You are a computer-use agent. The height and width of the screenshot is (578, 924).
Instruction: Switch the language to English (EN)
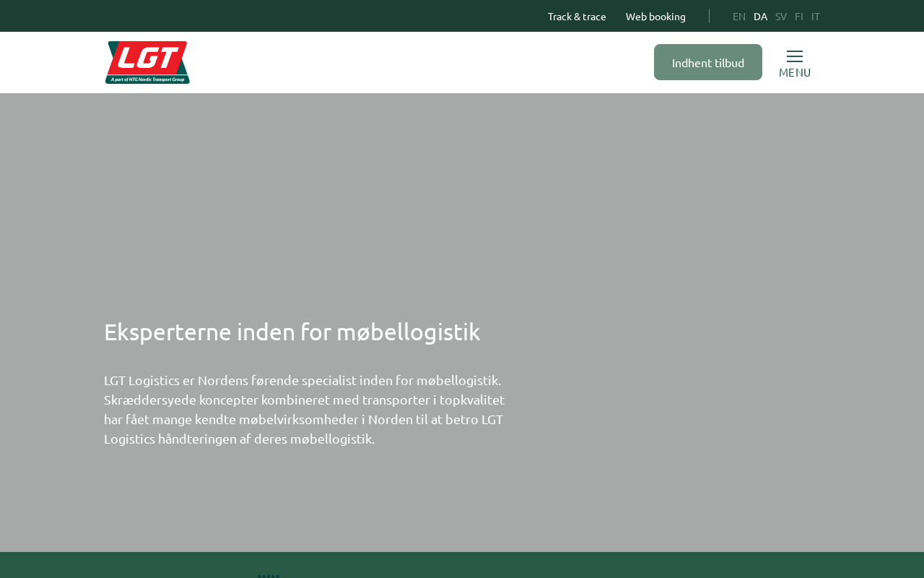pyautogui.click(x=738, y=16)
